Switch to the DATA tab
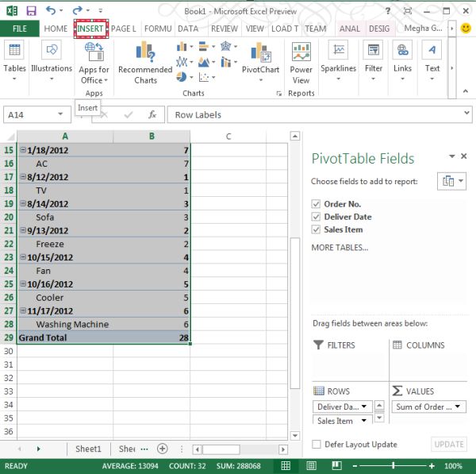This screenshot has height=474, width=476. point(188,29)
